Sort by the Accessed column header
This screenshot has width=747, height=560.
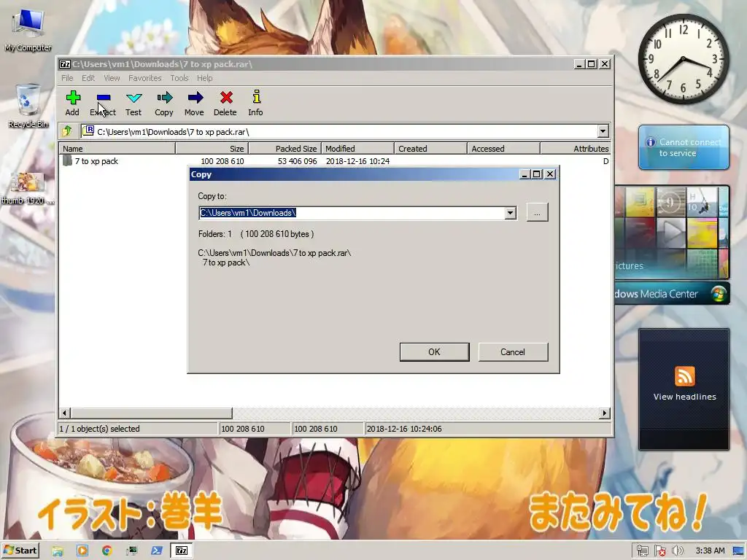503,149
